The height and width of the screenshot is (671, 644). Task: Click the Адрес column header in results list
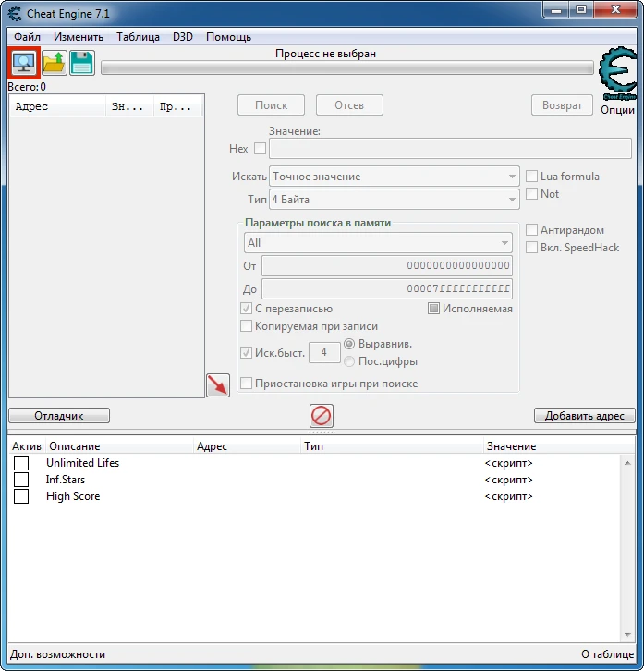pos(58,106)
